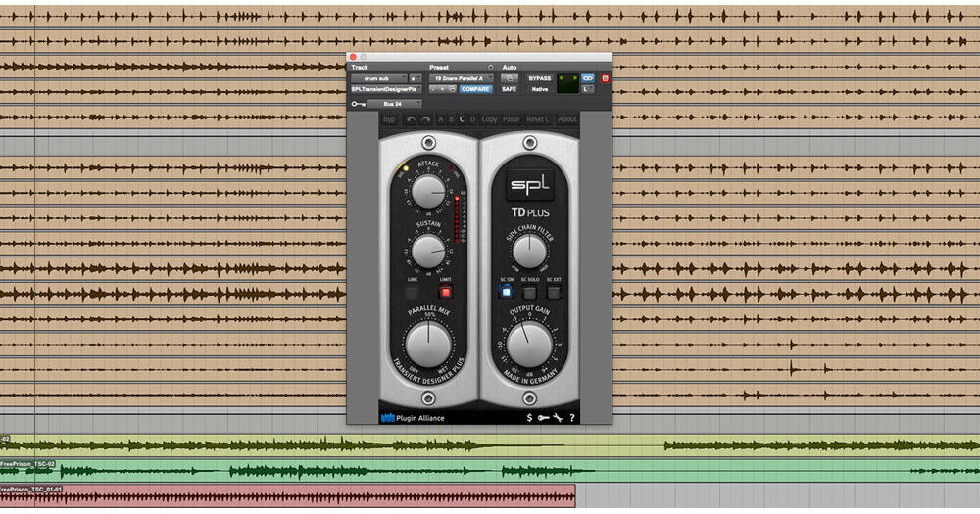
Task: Select previous preset with minus icon
Action: (x=434, y=89)
